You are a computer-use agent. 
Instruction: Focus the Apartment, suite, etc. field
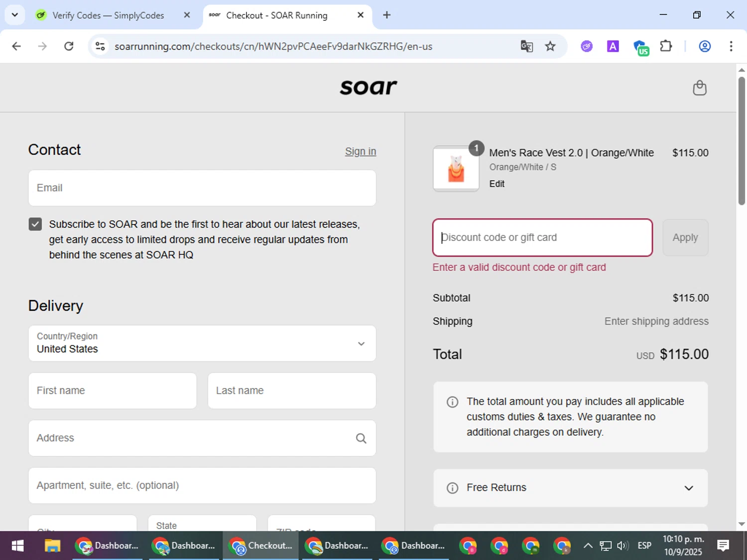[202, 485]
